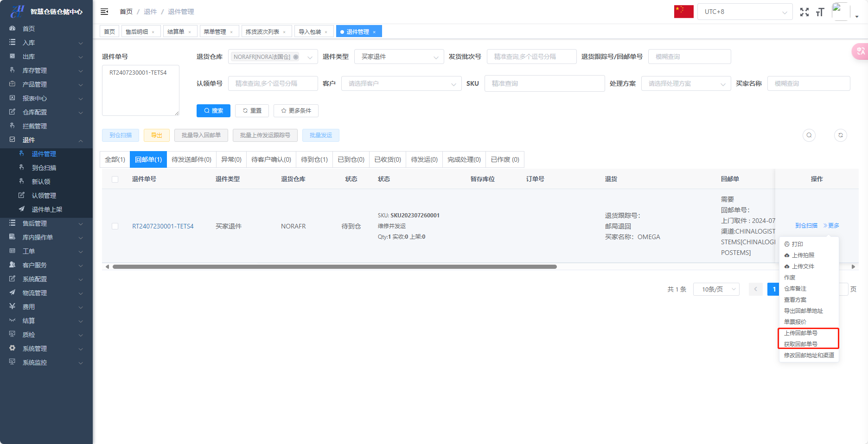Toggle fullscreen mode icon

click(804, 12)
